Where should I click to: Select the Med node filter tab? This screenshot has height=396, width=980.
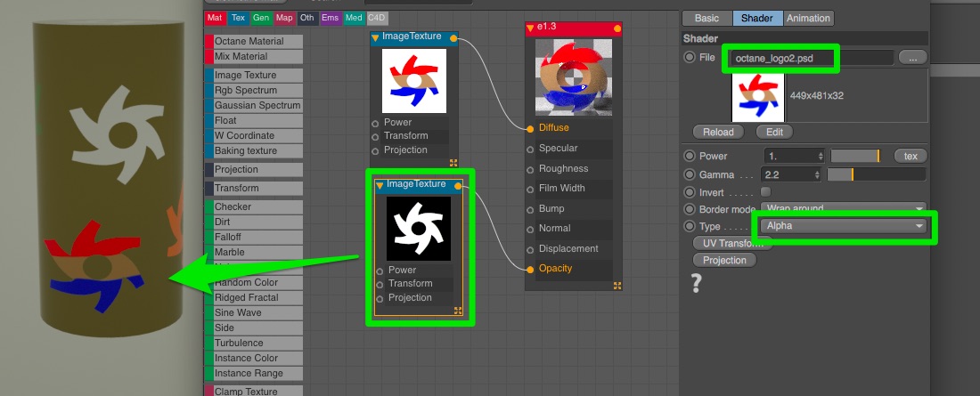pos(354,18)
